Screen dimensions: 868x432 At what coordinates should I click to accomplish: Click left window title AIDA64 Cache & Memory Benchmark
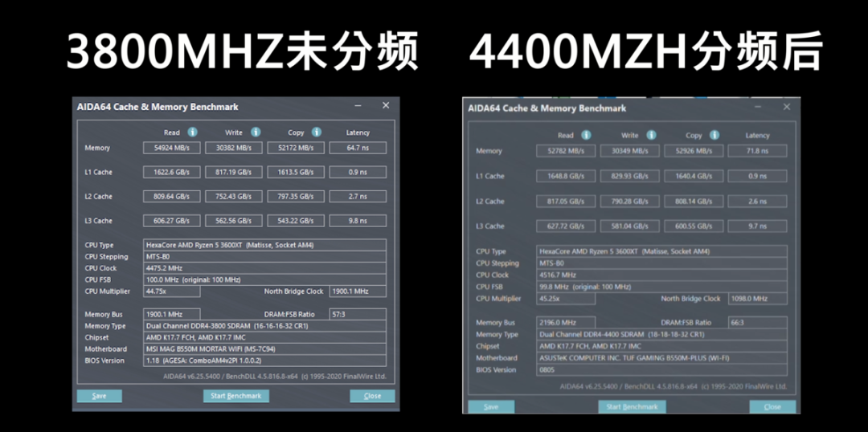158,107
